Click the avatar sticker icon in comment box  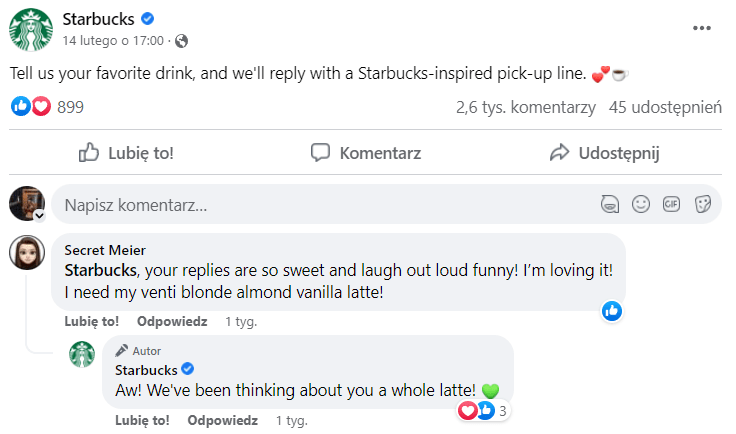(x=610, y=204)
